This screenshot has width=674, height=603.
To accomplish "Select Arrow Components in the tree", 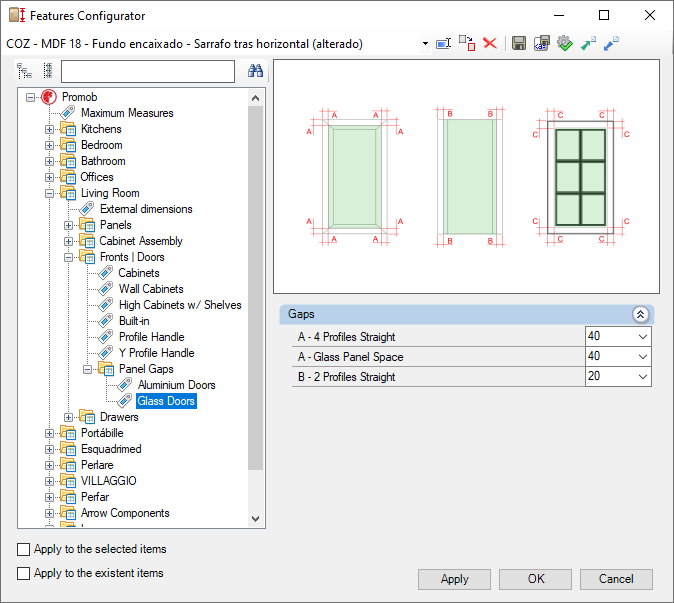I will coord(125,513).
